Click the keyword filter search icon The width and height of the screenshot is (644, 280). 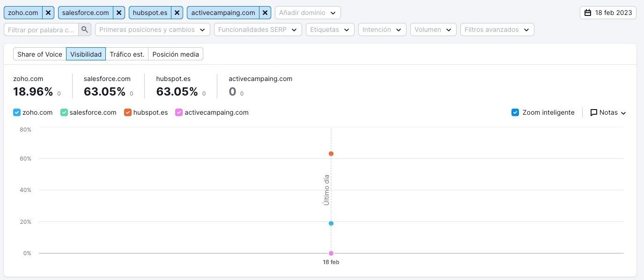click(84, 29)
